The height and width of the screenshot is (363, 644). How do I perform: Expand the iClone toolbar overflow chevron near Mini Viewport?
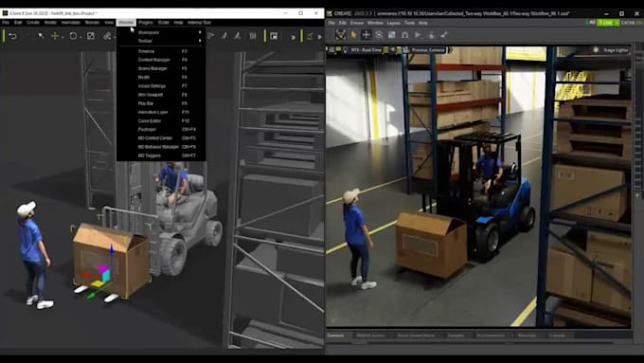pos(293,37)
